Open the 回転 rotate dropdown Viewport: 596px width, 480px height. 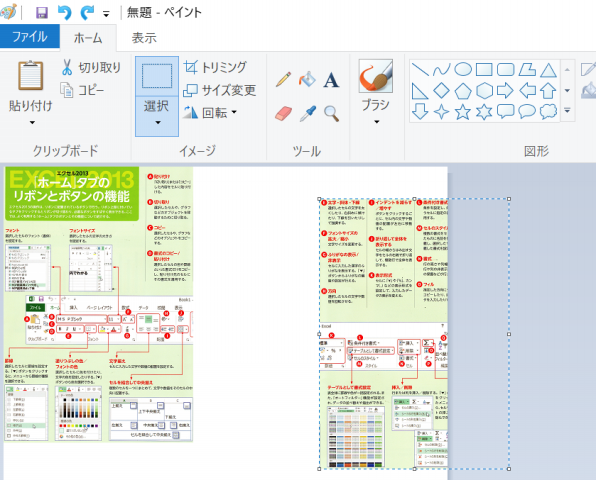tap(210, 113)
